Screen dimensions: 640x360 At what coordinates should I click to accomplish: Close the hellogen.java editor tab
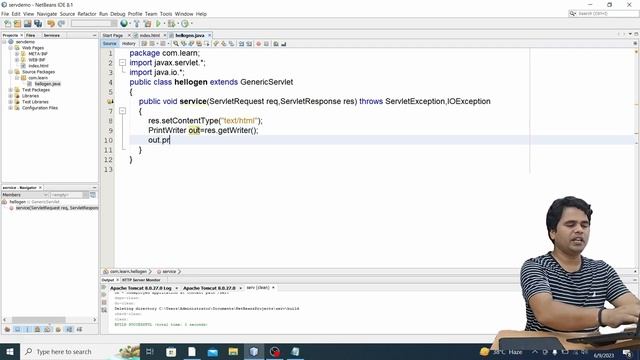click(x=210, y=36)
